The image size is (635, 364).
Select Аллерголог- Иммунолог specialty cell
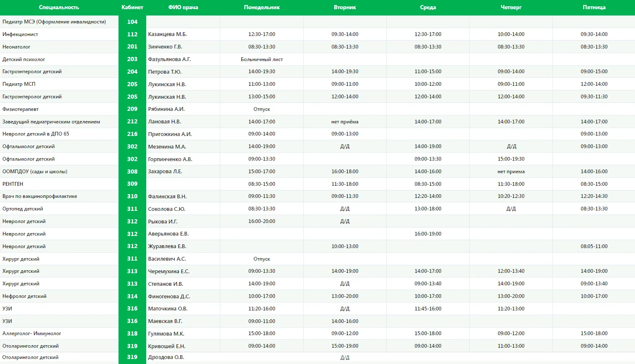(x=59, y=333)
